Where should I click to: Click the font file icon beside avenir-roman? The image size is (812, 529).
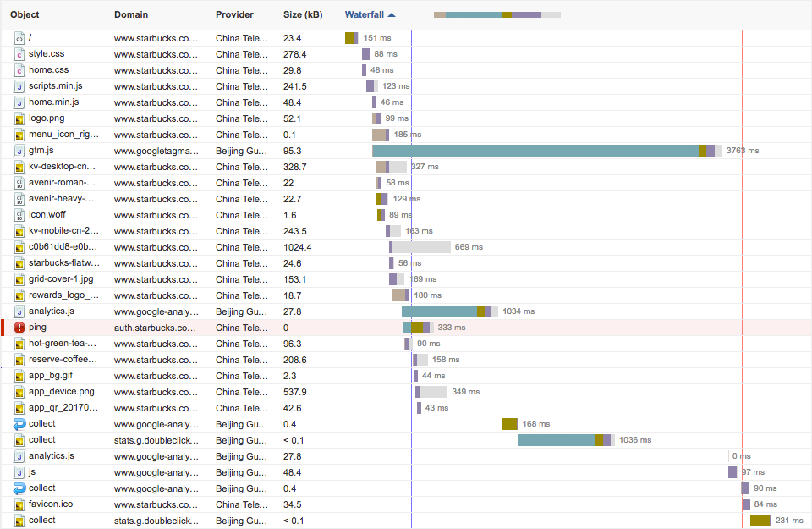(x=19, y=183)
